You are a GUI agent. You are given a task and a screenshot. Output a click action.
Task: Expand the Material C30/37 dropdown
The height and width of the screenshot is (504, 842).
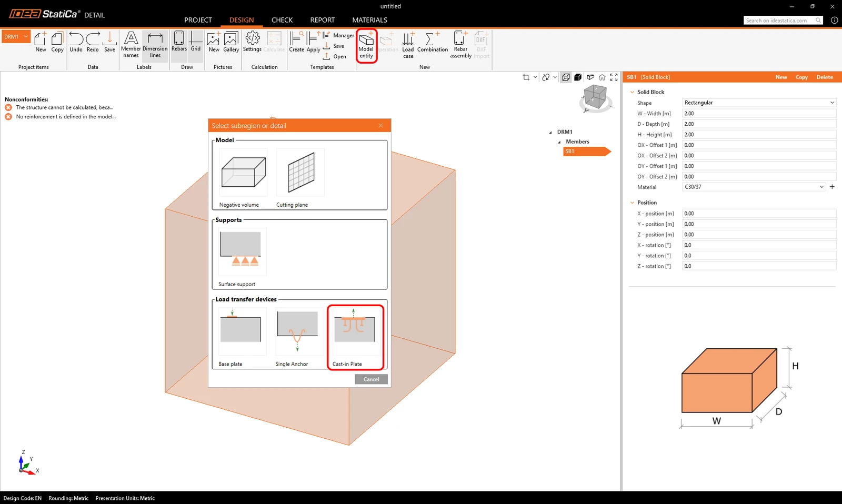pos(754,187)
